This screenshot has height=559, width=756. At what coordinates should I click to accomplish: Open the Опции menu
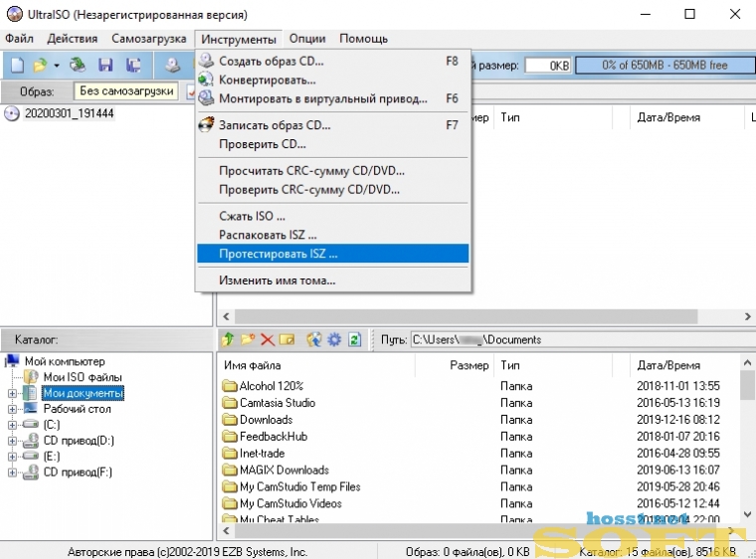click(307, 39)
